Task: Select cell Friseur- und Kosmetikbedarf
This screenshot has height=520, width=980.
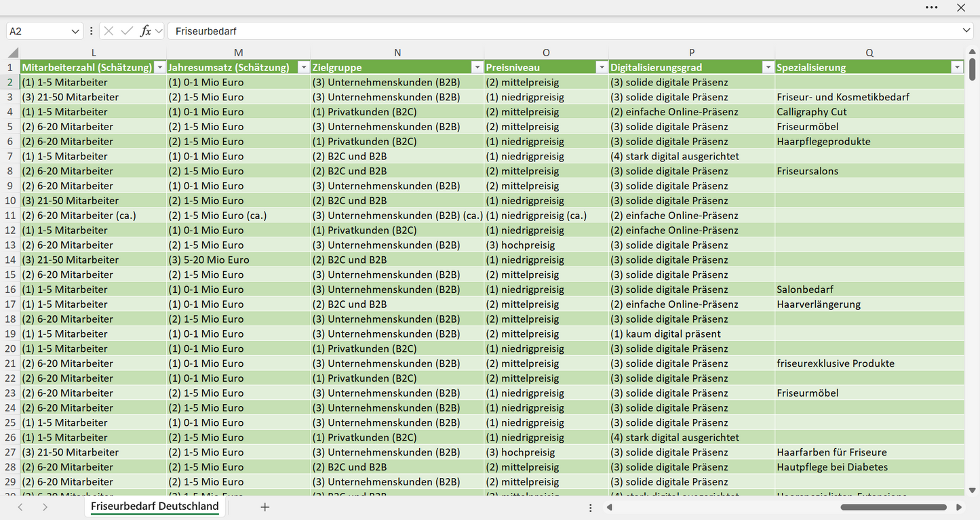Action: pos(869,97)
